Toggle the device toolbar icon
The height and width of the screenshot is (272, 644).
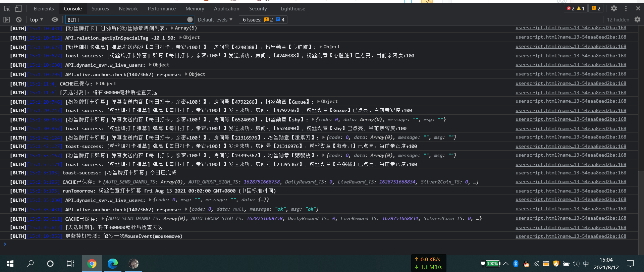pyautogui.click(x=18, y=8)
